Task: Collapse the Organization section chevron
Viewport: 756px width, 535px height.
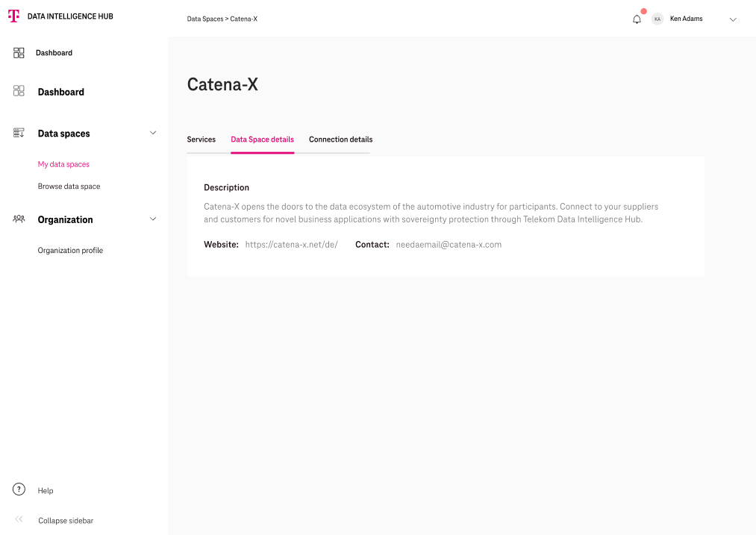Action: click(x=153, y=219)
